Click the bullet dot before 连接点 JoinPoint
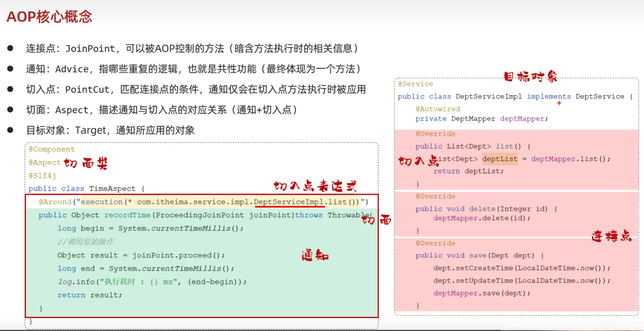The image size is (644, 331). pyautogui.click(x=10, y=48)
